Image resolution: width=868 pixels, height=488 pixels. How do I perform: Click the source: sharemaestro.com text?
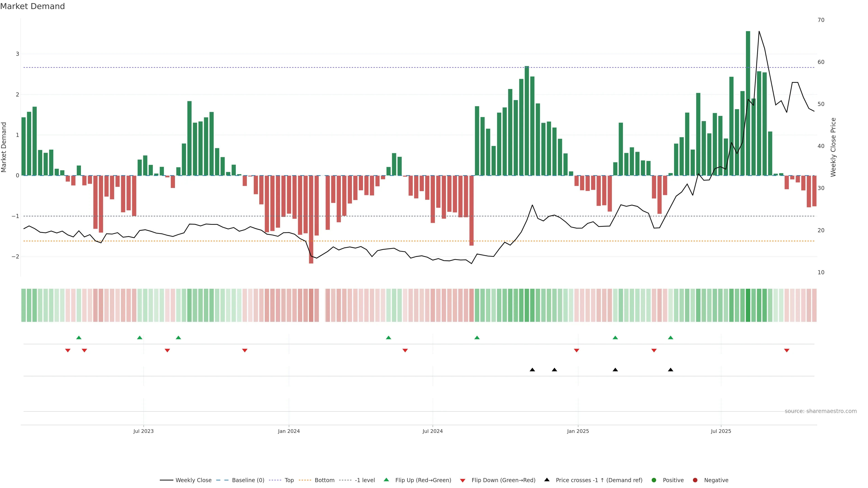click(x=821, y=411)
